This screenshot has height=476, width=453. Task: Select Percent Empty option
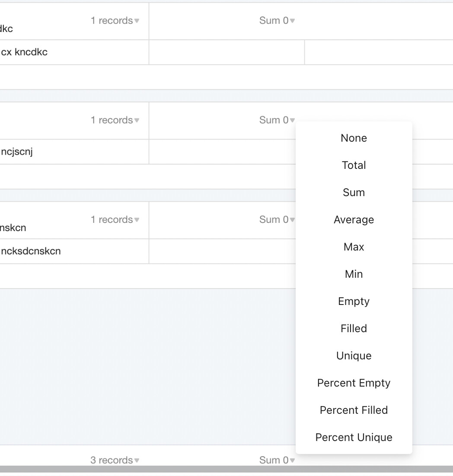pyautogui.click(x=354, y=383)
